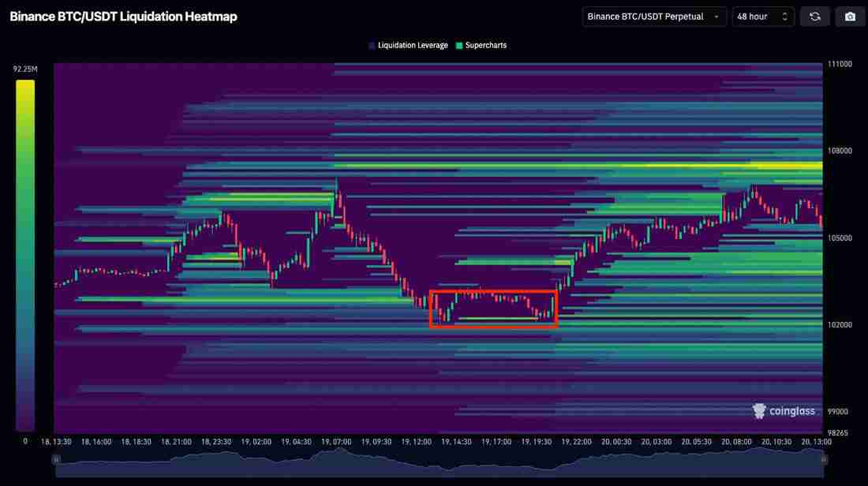The width and height of the screenshot is (868, 486).
Task: Click the dark Liquidation Leverage legend square
Action: (x=372, y=46)
